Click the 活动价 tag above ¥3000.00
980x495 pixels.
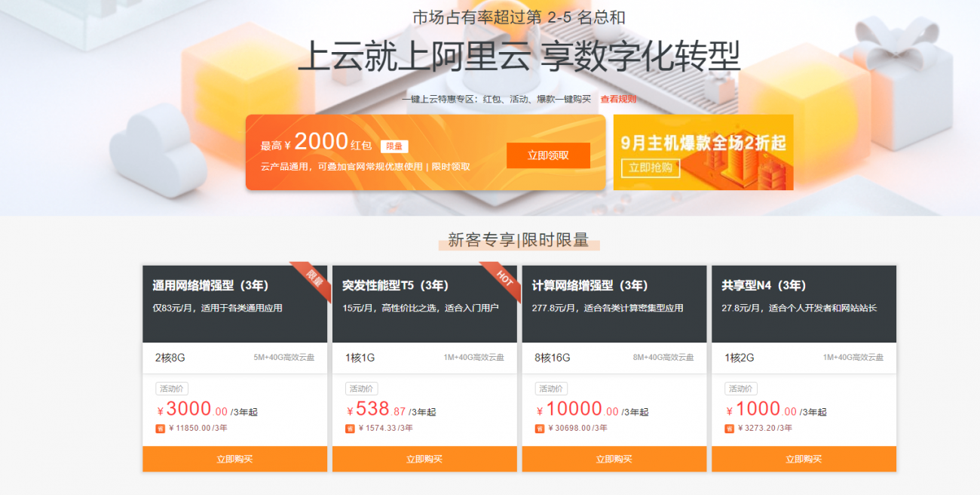click(172, 389)
